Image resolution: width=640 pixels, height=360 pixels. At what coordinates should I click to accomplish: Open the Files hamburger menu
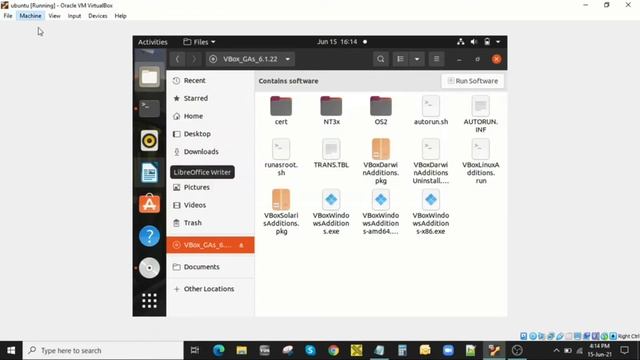(436, 59)
